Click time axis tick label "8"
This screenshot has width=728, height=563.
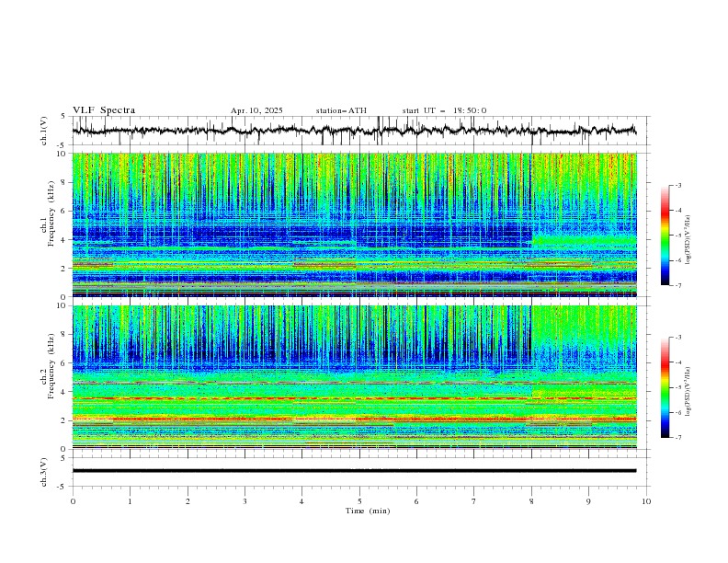(531, 501)
